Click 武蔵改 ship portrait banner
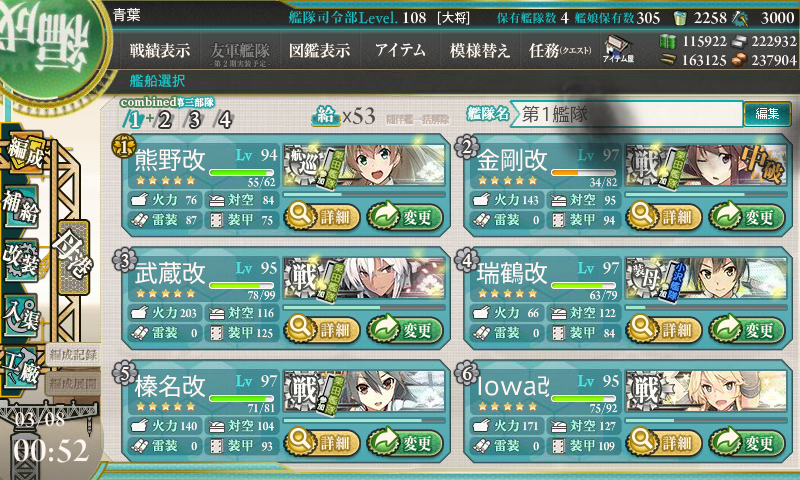The width and height of the screenshot is (800, 480). [364, 279]
